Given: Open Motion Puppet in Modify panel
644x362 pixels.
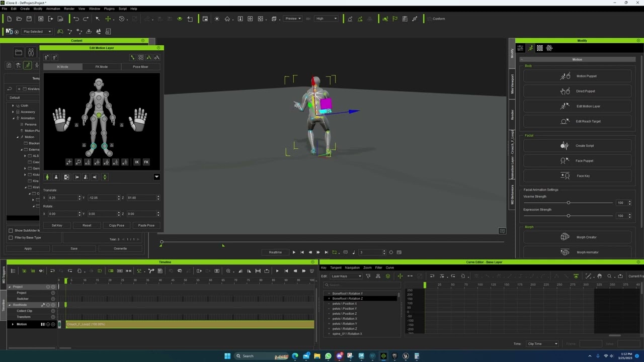Looking at the screenshot, I should 577,76.
